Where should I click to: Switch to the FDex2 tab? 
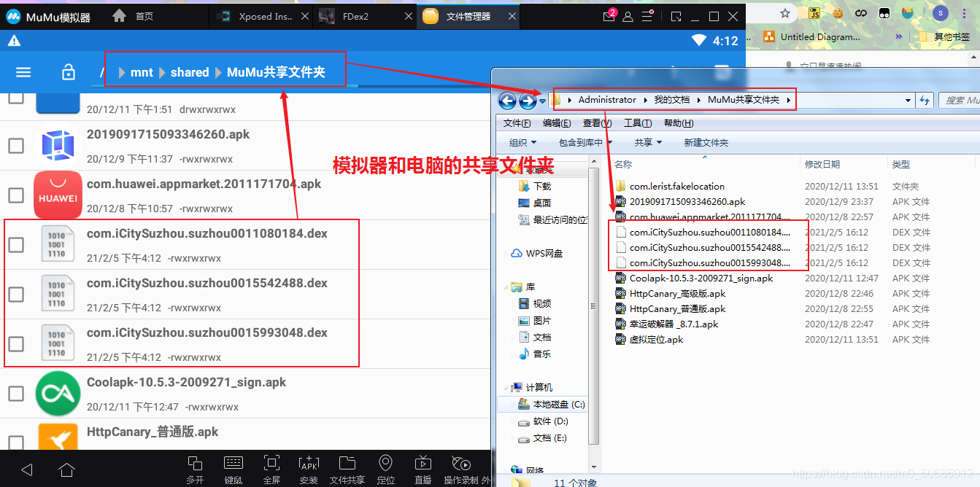[x=364, y=16]
